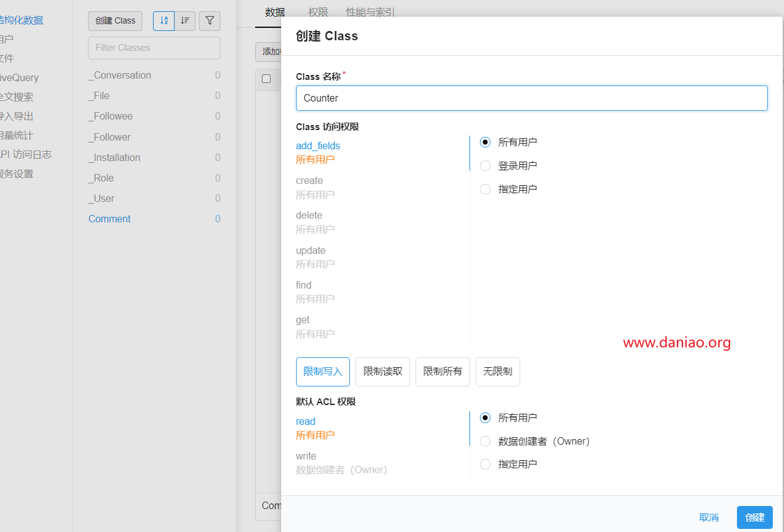This screenshot has height=532, width=784.
Task: Click the ascending sort icon
Action: pos(163,20)
